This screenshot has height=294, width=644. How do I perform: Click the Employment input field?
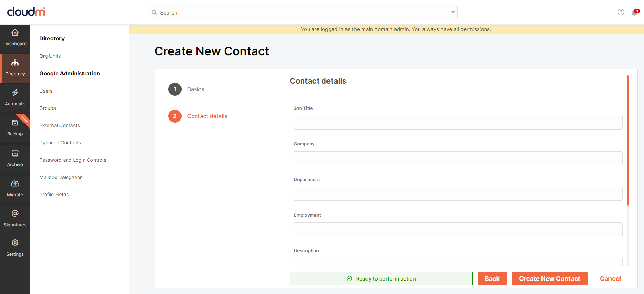[x=458, y=229]
